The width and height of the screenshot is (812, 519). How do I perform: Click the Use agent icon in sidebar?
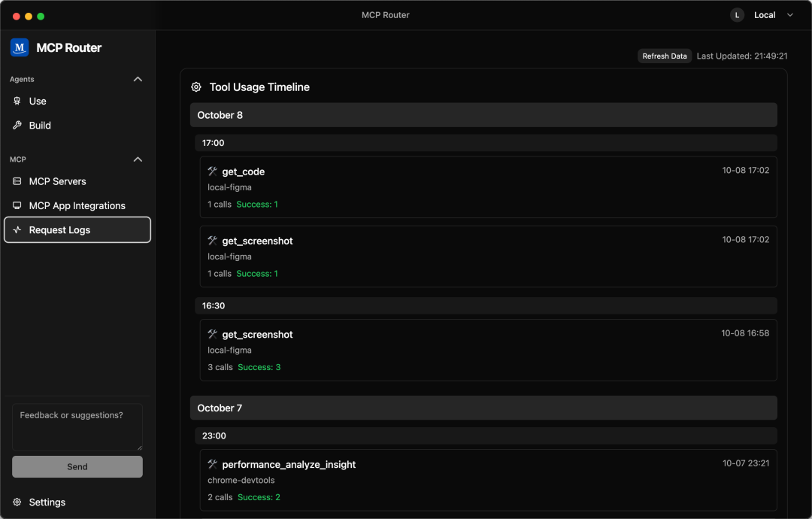click(x=17, y=101)
